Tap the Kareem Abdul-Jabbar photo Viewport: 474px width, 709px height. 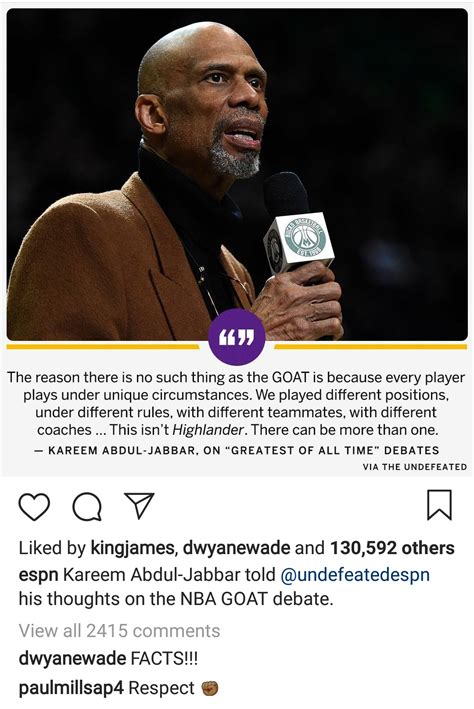(x=237, y=174)
